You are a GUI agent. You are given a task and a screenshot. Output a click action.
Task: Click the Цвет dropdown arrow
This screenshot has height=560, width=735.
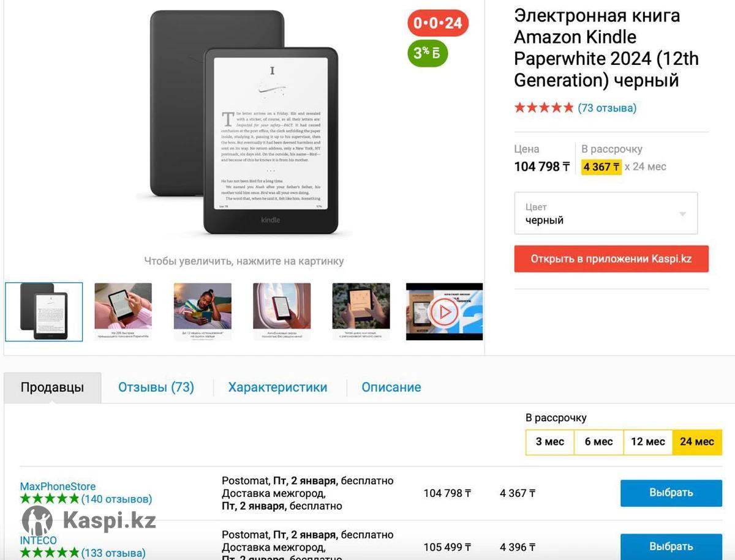(x=682, y=214)
